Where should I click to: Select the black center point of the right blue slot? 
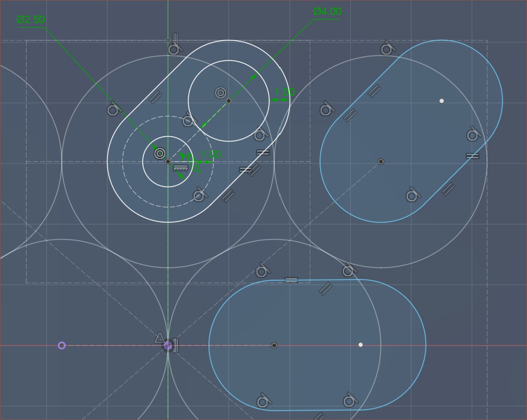point(381,161)
